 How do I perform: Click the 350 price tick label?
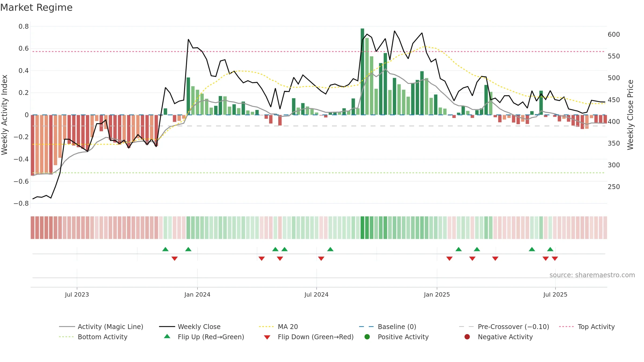point(614,143)
